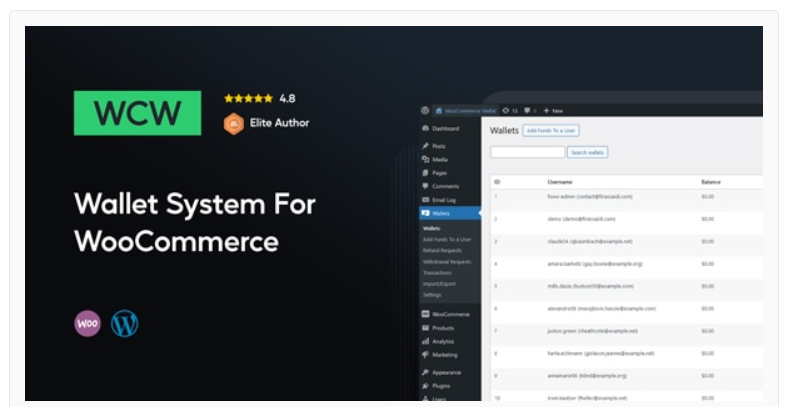Viewport: 803px width, 407px height.
Task: Click the Email Log envelope icon
Action: point(425,200)
